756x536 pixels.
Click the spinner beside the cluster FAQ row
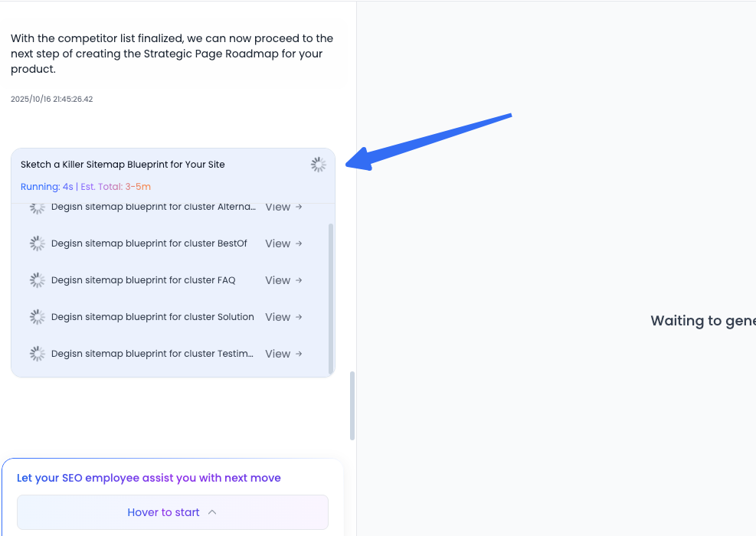(x=37, y=280)
